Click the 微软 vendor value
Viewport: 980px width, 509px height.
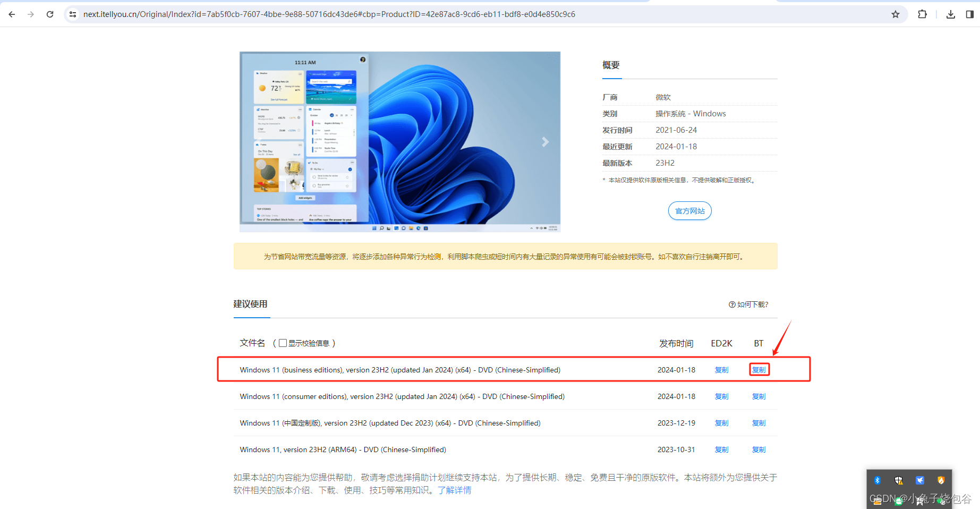[x=663, y=97]
